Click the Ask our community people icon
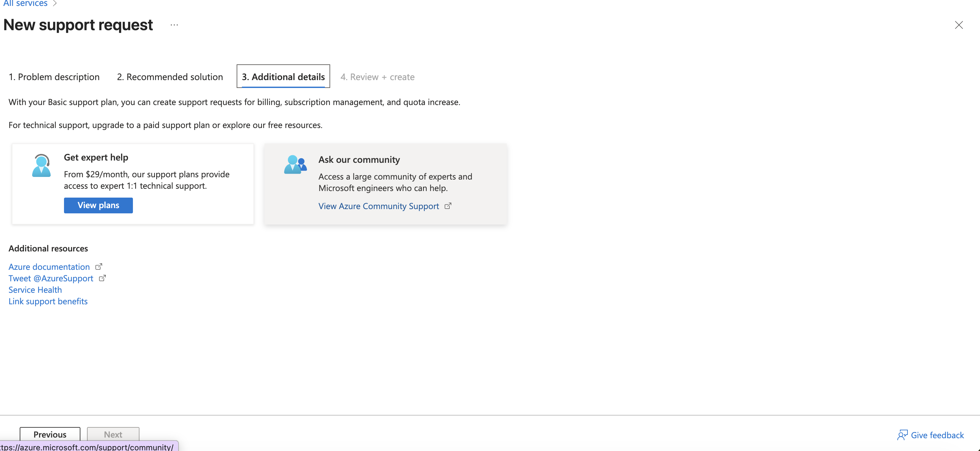 (295, 164)
